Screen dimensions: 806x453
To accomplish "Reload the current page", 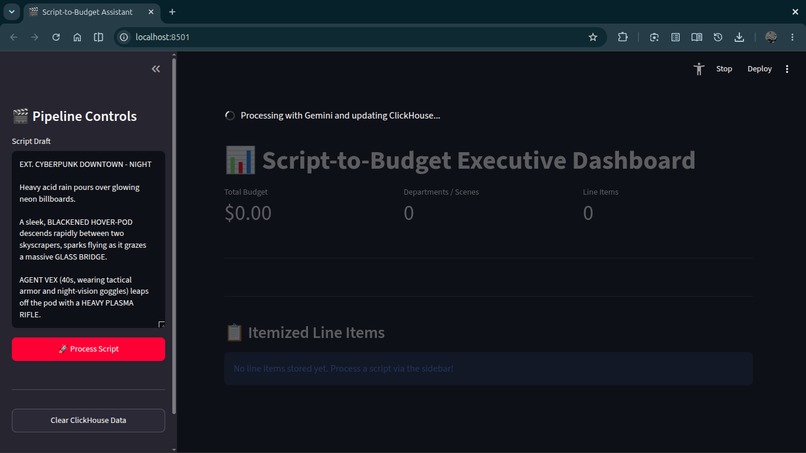I will coord(56,37).
